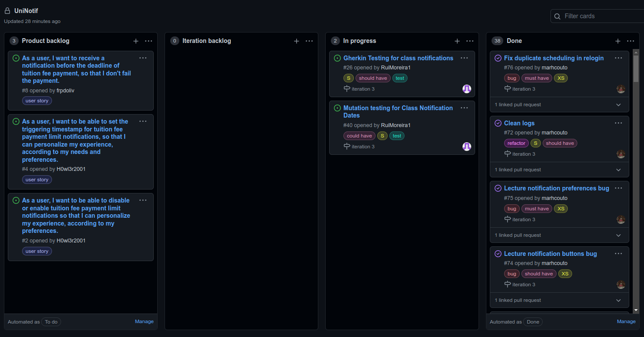Add a card to the Done column
644x337 pixels.
click(618, 41)
